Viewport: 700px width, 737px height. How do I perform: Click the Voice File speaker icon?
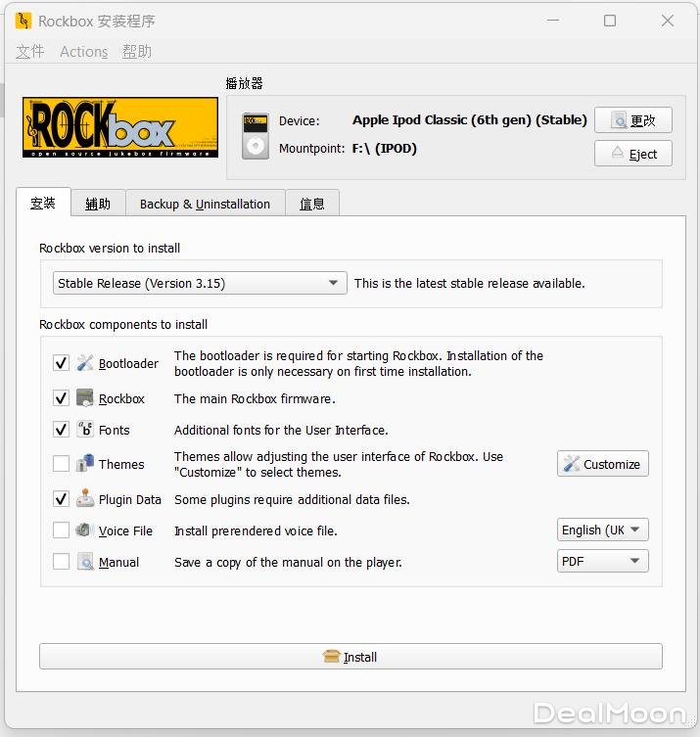tap(85, 530)
